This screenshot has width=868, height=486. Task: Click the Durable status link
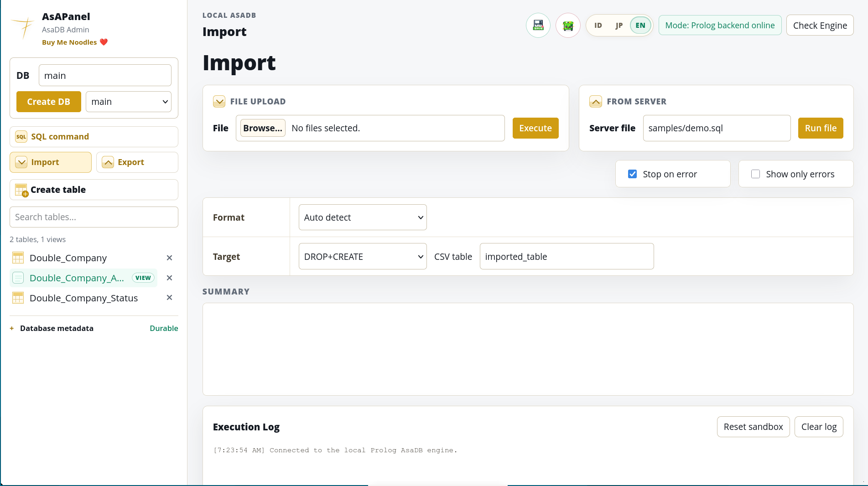[164, 328]
